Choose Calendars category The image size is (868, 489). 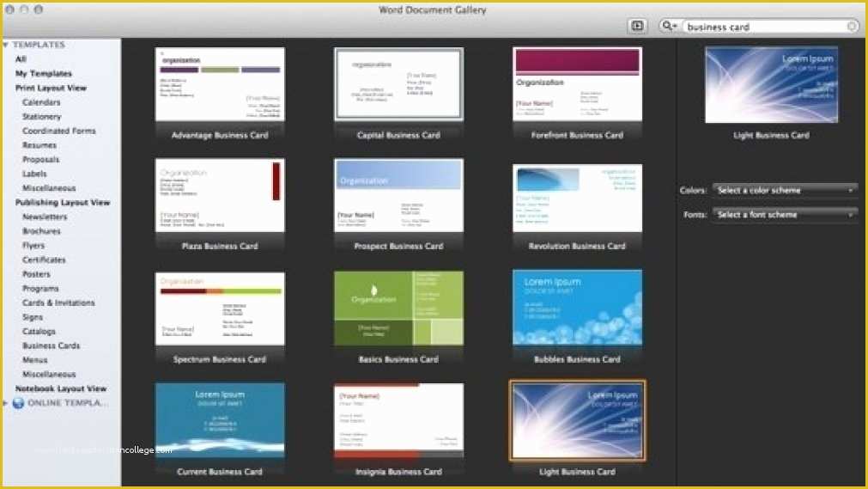point(41,102)
